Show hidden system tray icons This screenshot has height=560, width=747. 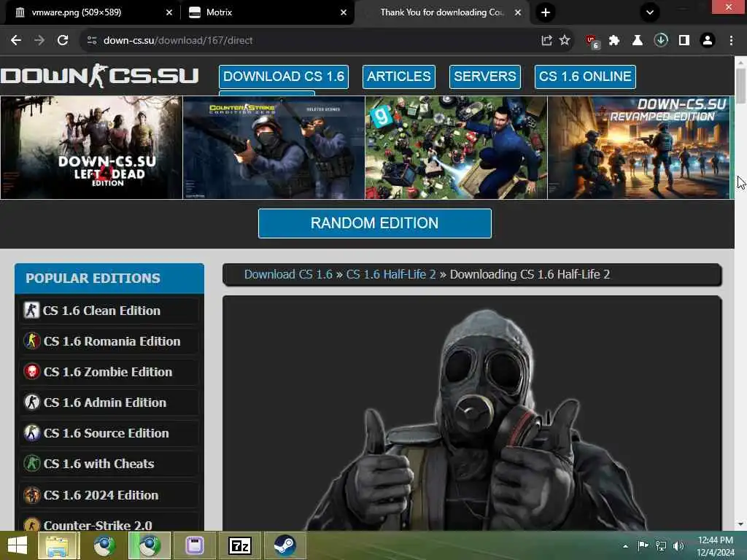click(625, 545)
